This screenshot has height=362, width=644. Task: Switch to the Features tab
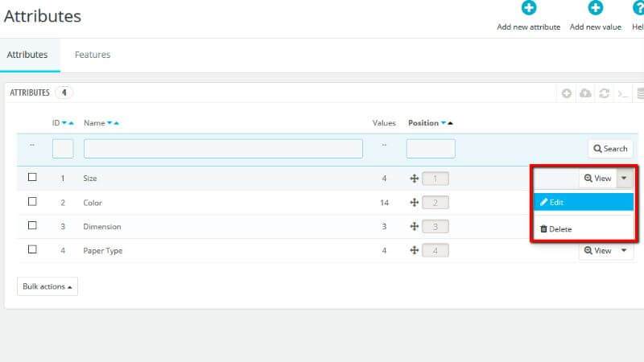click(x=93, y=55)
